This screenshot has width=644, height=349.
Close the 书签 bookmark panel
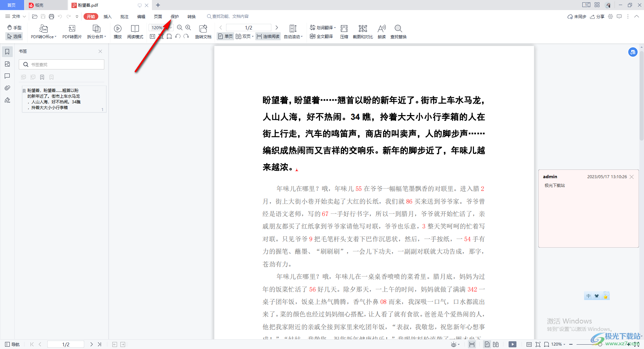(x=100, y=51)
